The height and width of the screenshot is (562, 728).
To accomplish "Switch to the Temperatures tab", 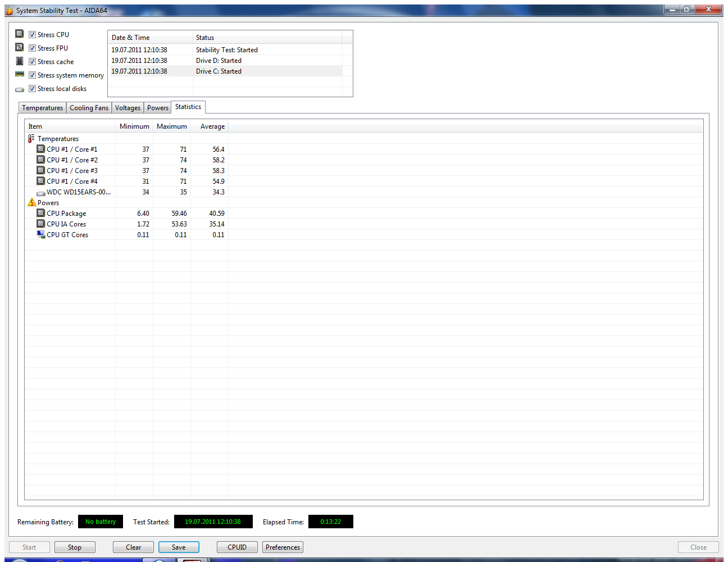I will (x=43, y=108).
